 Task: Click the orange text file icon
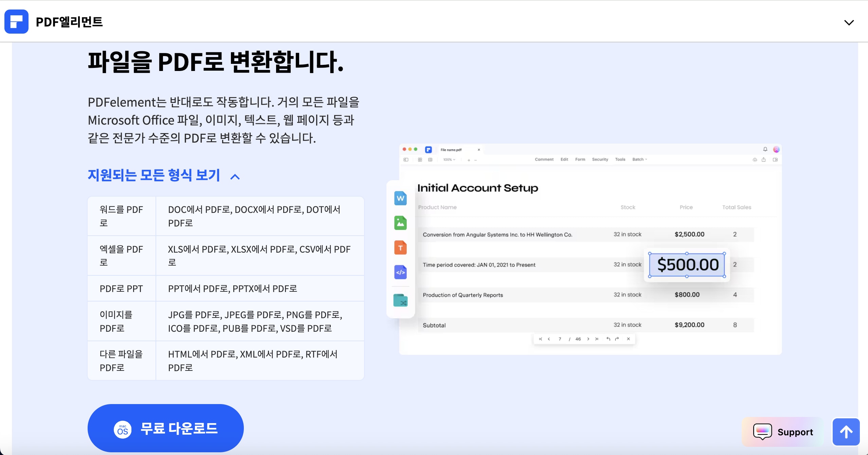pos(400,248)
